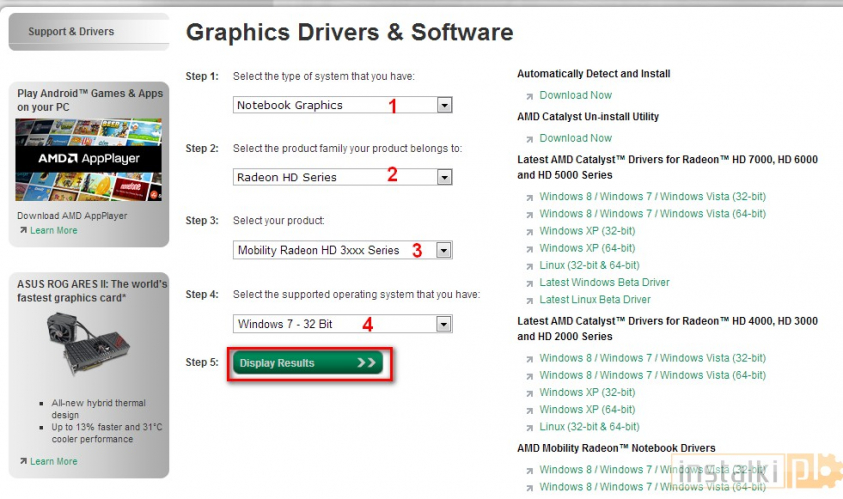
Task: Open HD 4000 series Windows 8/7/Vista (32-bit) driver link
Action: pyautogui.click(x=653, y=358)
